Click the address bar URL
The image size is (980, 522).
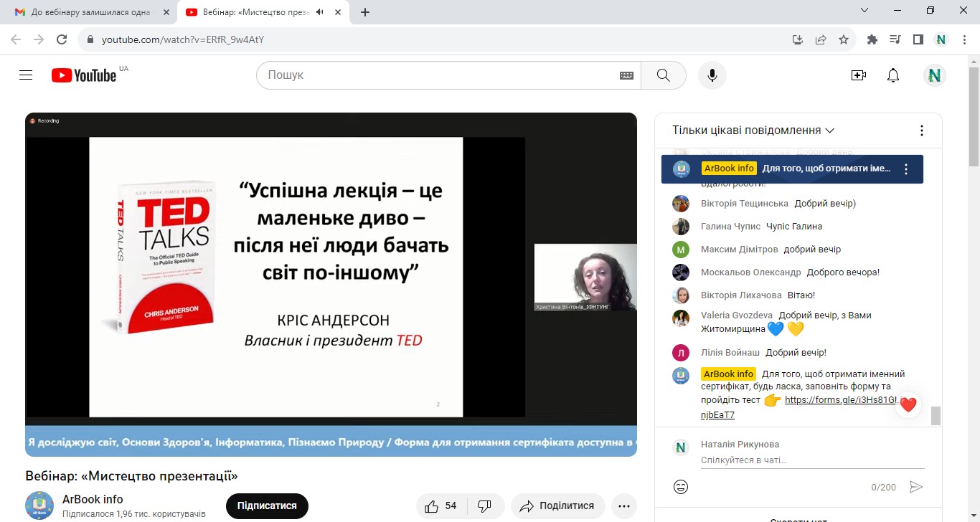(183, 39)
